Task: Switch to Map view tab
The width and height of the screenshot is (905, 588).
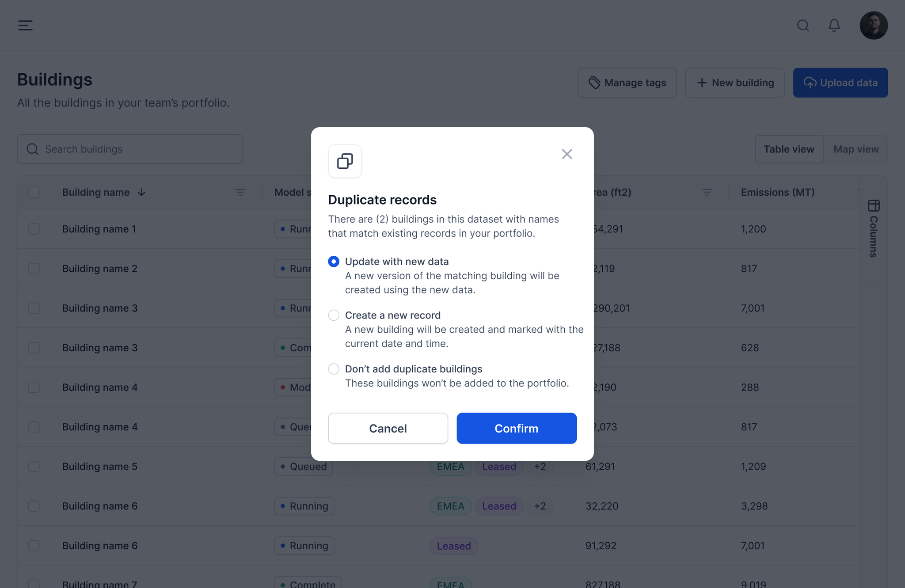Action: [x=856, y=149]
